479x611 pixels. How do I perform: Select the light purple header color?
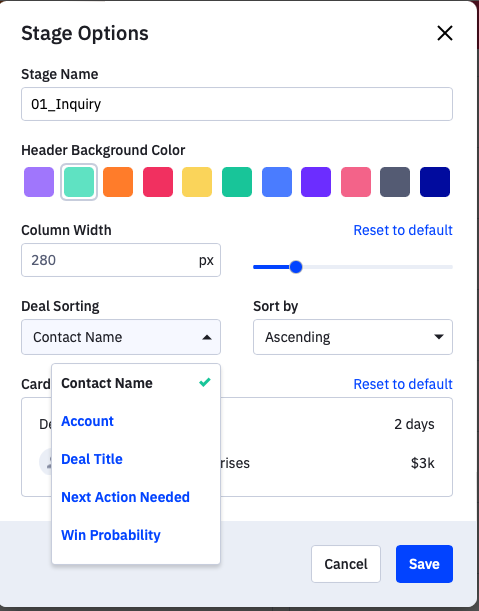(39, 182)
